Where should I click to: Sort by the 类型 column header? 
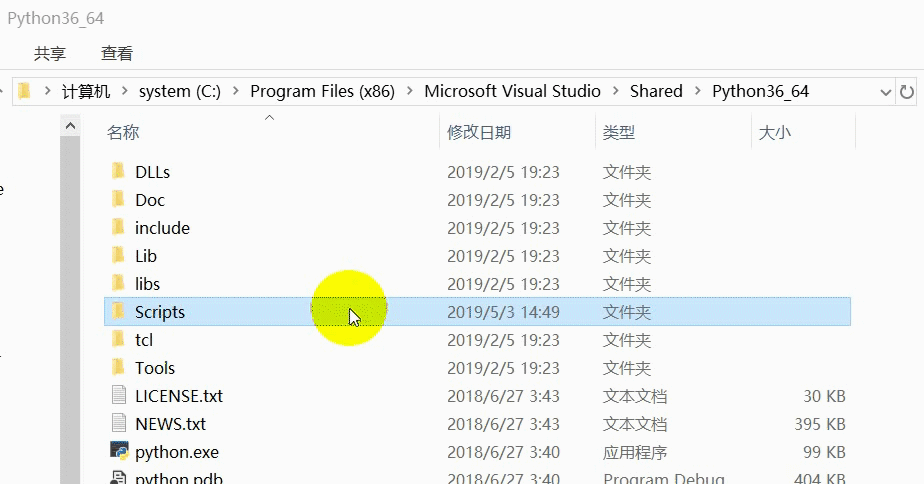click(x=619, y=133)
